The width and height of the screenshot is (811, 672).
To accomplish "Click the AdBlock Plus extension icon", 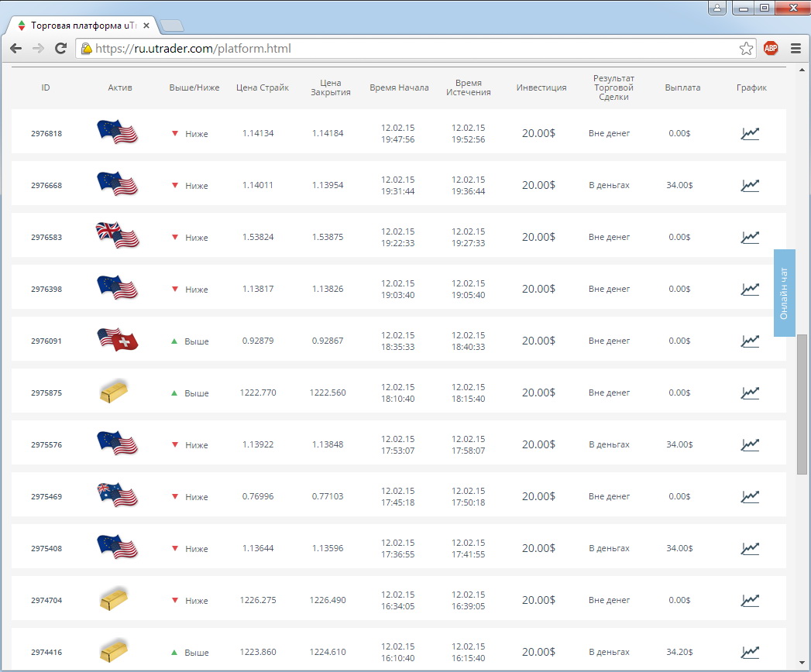I will coord(771,49).
